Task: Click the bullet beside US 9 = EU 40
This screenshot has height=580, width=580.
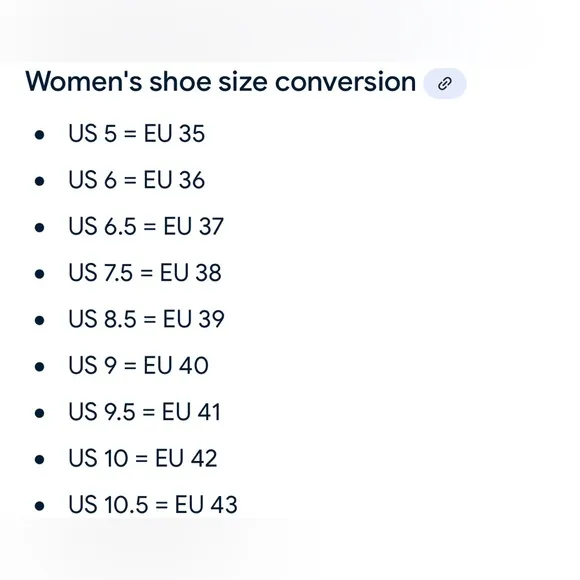Action: pyautogui.click(x=39, y=367)
